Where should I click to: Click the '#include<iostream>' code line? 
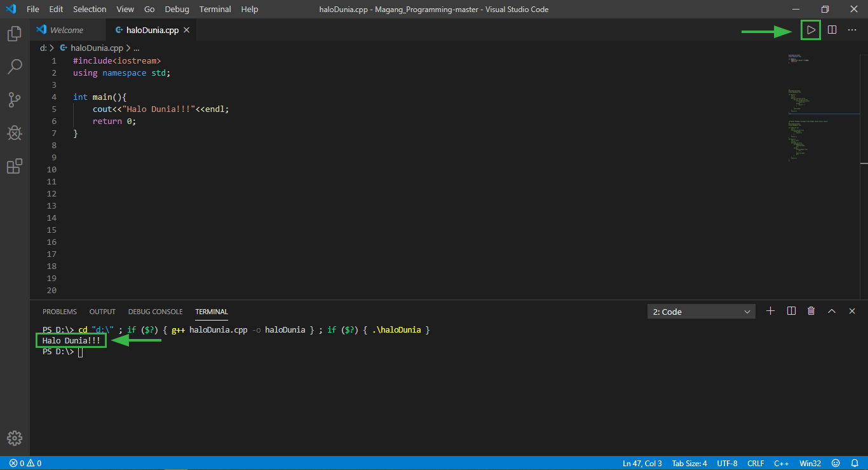pyautogui.click(x=117, y=60)
